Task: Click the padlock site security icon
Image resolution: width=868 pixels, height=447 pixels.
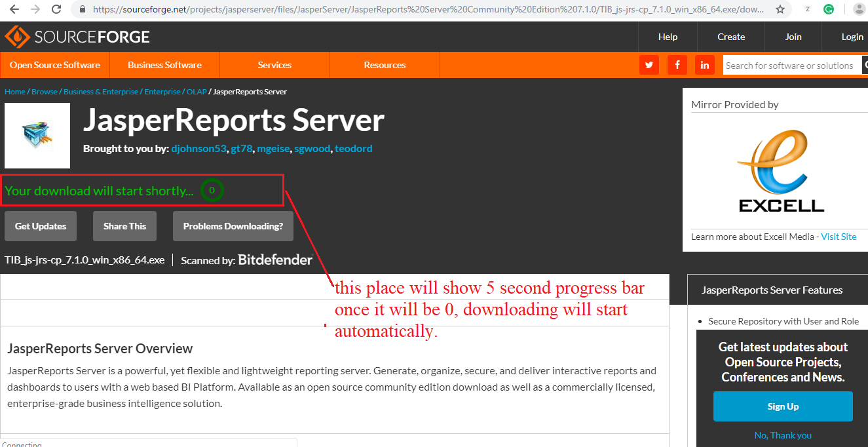Action: pos(83,10)
